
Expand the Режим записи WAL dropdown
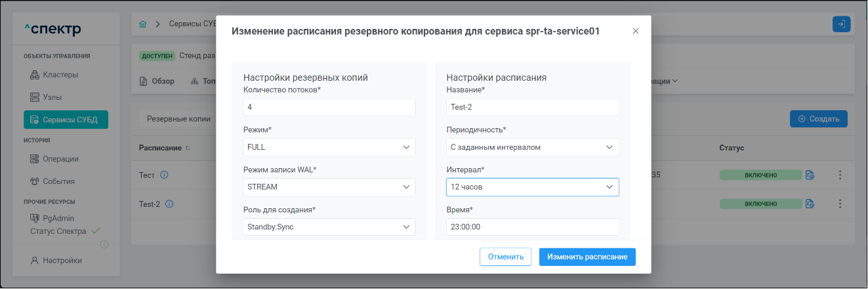(x=329, y=187)
